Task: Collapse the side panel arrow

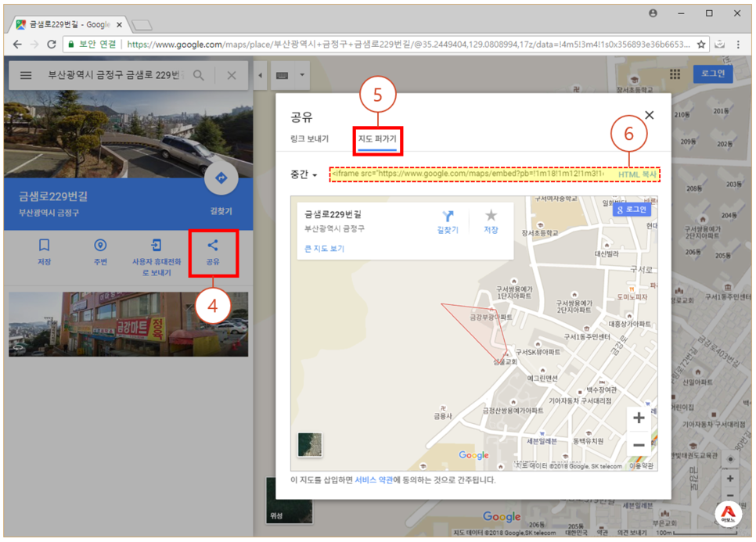Action: coord(261,75)
